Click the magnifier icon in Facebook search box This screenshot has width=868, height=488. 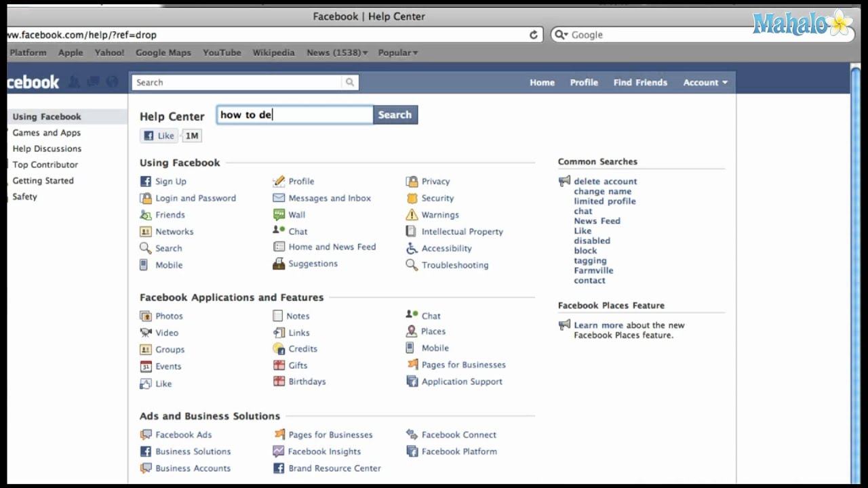(350, 82)
